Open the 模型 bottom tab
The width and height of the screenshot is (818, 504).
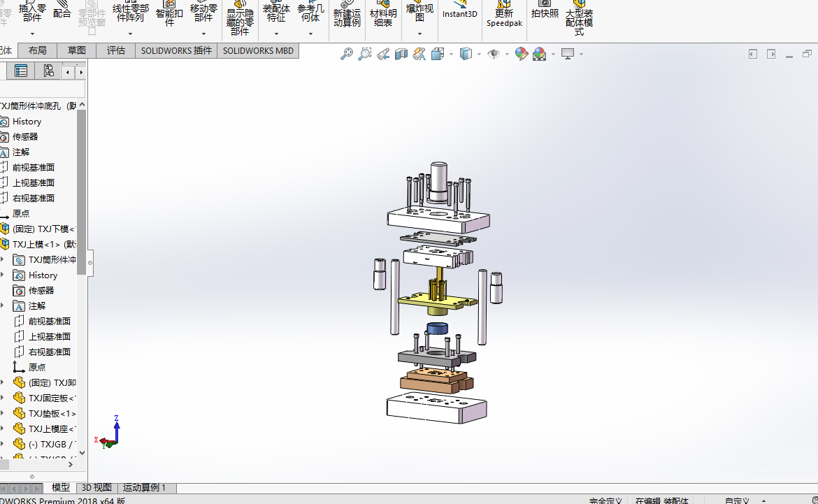pos(61,487)
